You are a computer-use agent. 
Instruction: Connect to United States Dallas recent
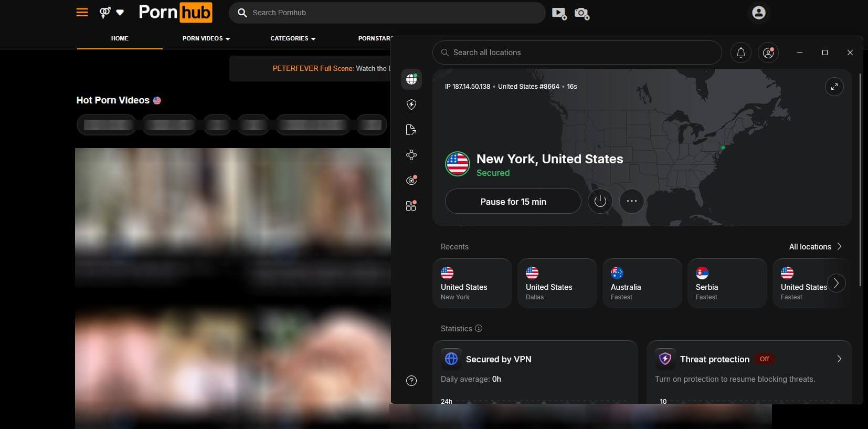pyautogui.click(x=557, y=283)
